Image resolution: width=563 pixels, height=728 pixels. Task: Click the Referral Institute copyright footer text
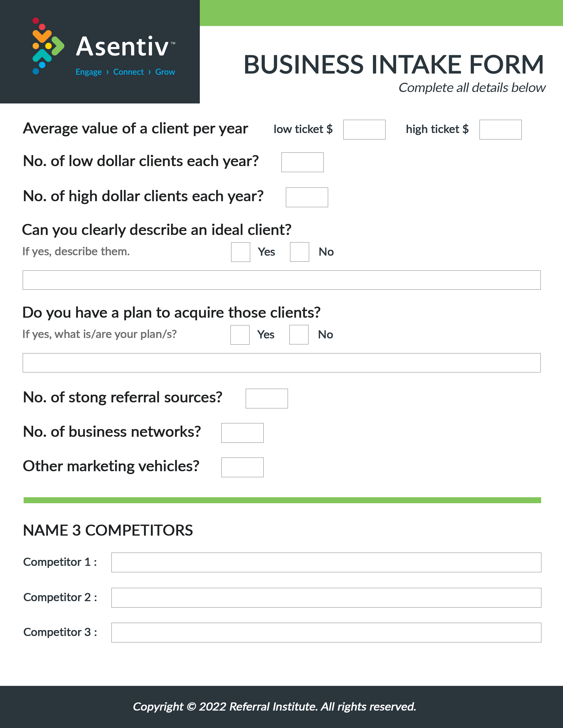coord(274,706)
